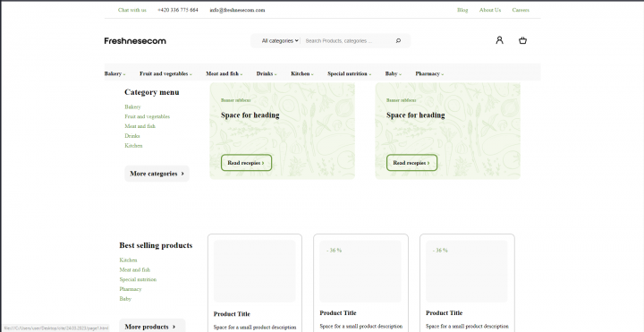Viewport: 644px width, 332px height.
Task: Click the Best selling products heading
Action: [x=156, y=245]
